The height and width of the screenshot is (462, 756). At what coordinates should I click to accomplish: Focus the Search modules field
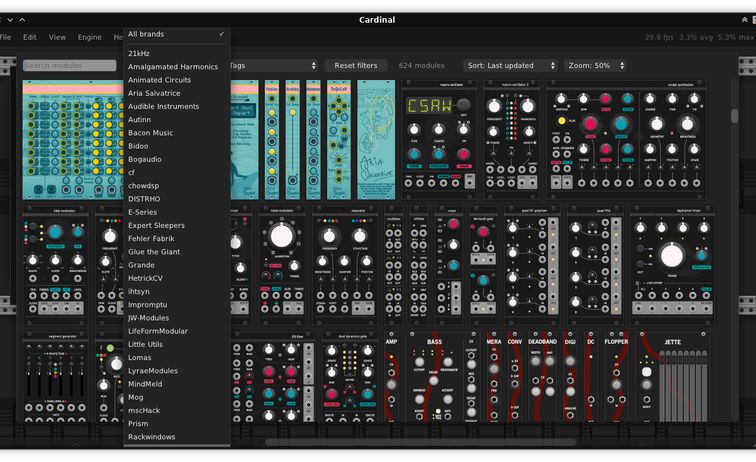pos(69,66)
